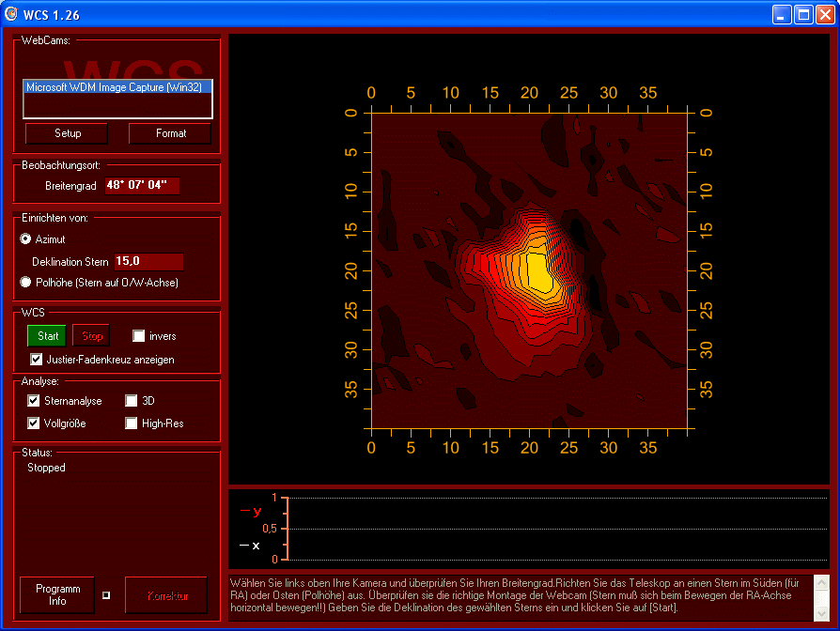Image resolution: width=840 pixels, height=631 pixels.
Task: Click the Breitengrad latitude field
Action: (141, 185)
